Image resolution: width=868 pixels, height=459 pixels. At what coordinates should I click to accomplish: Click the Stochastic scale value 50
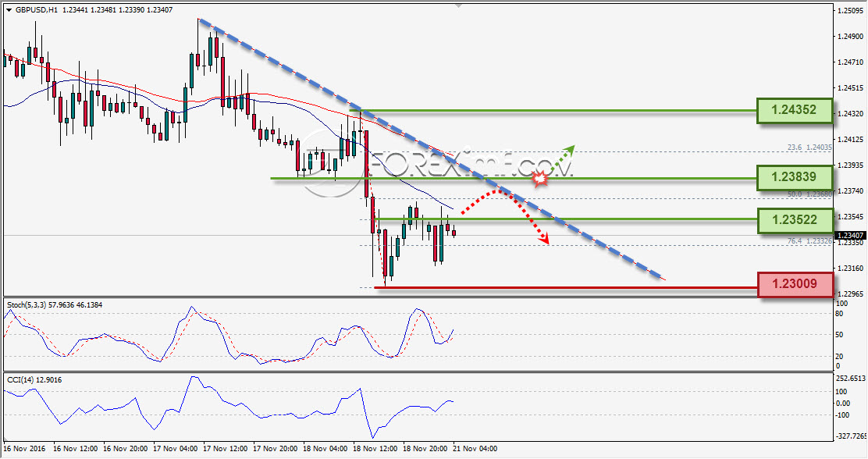tap(839, 335)
